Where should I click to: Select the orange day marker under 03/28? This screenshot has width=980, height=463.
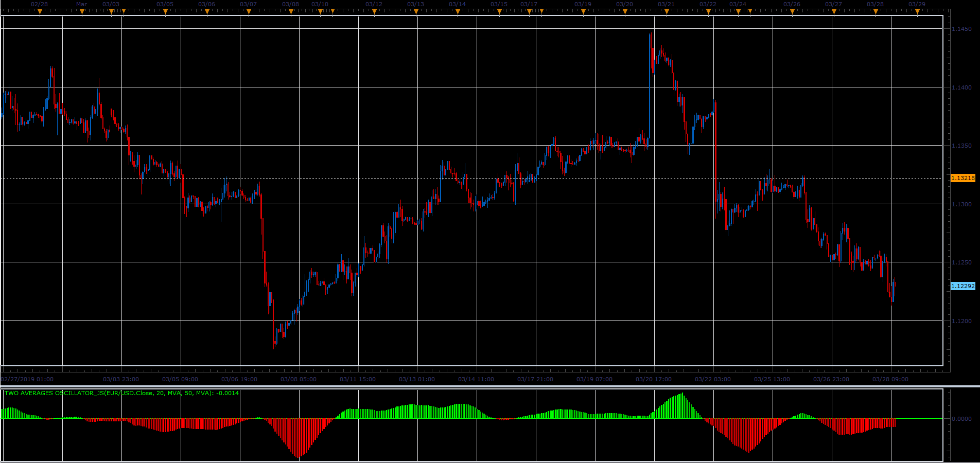pos(876,12)
